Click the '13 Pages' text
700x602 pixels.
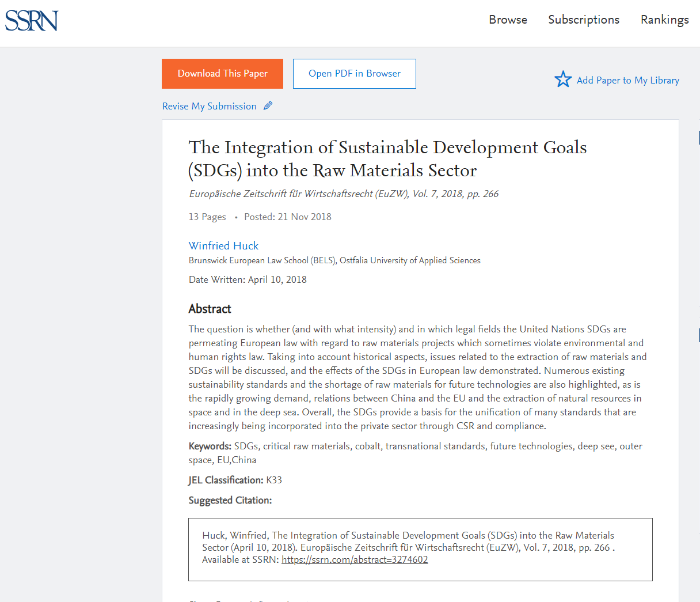tap(207, 217)
